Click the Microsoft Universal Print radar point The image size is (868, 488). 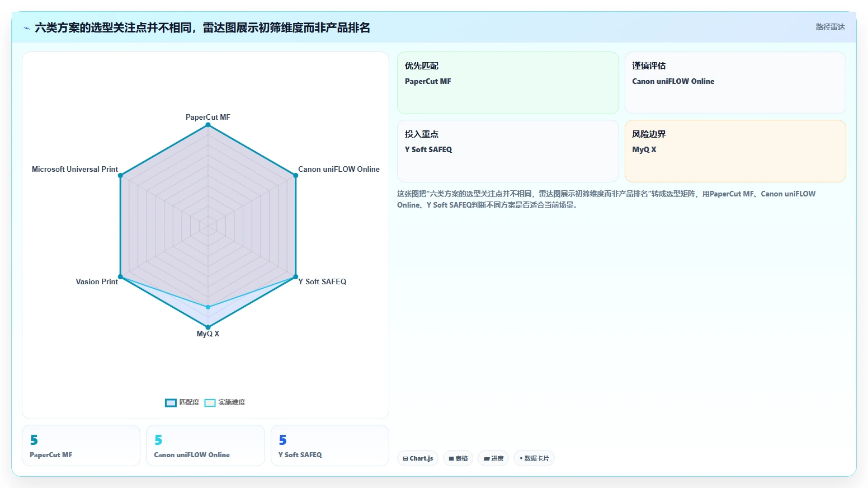point(120,175)
